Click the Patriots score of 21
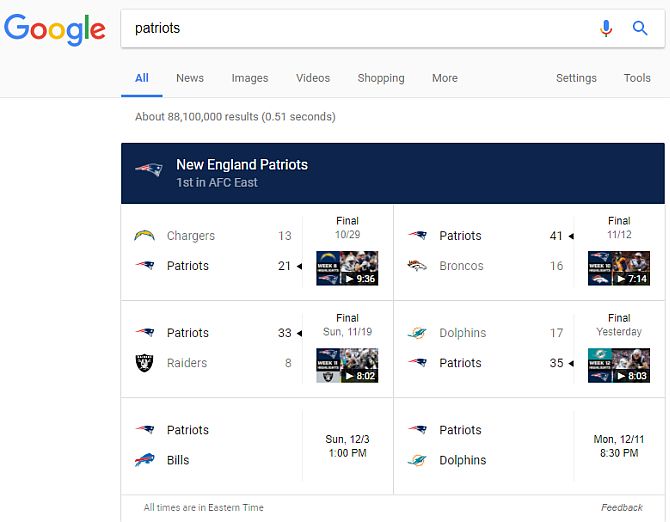 [285, 266]
